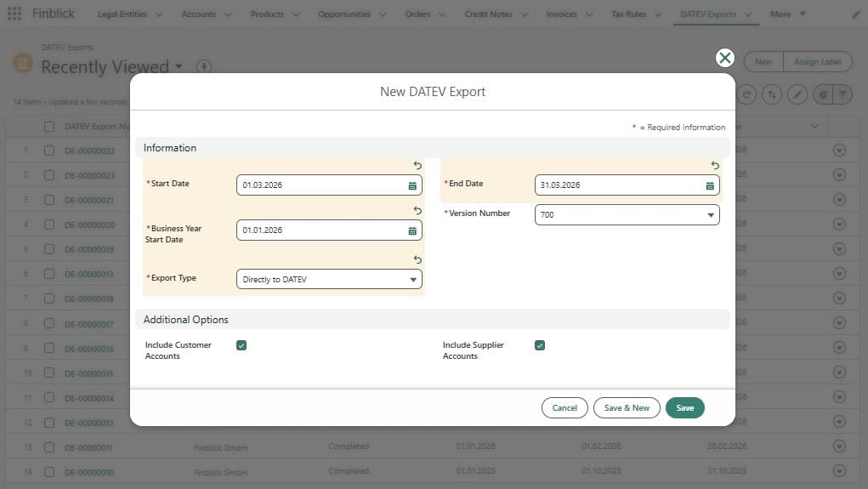Expand the Legal Entities tab menu chevron
The image size is (868, 489).
[x=160, y=14]
